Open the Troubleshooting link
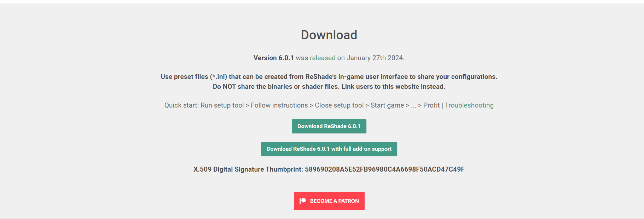Screen dimensions: 644x219 pyautogui.click(x=469, y=105)
